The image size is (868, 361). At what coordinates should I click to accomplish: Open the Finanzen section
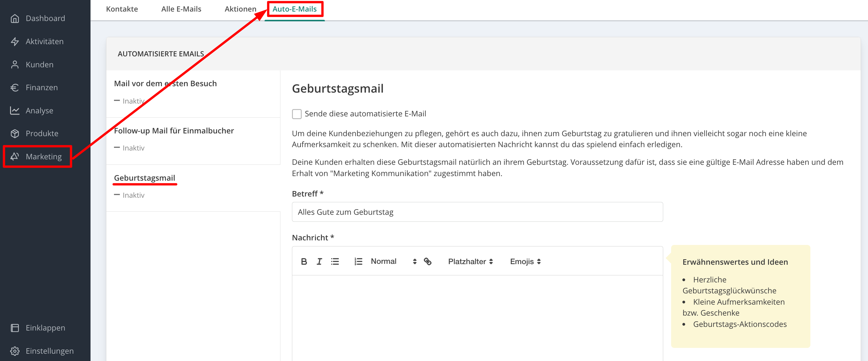point(42,87)
